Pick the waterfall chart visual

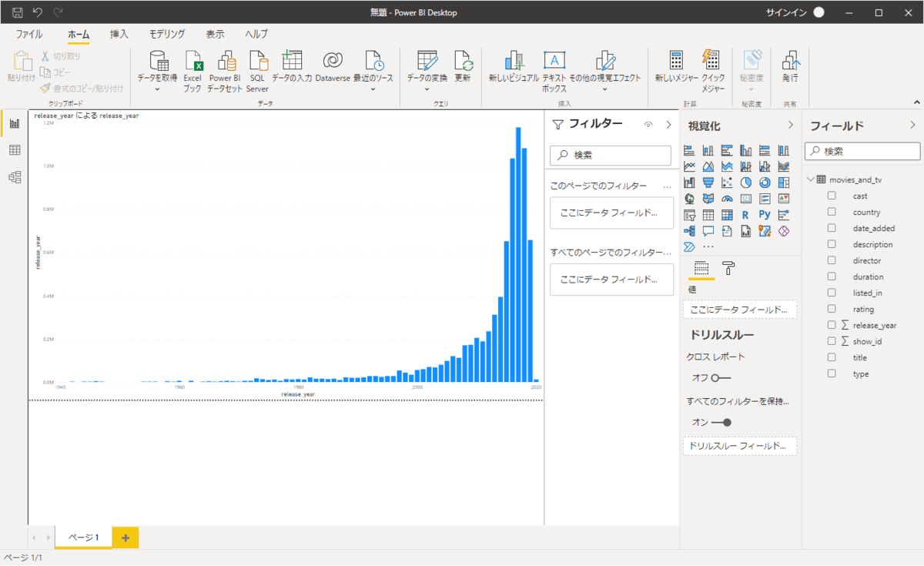click(689, 183)
